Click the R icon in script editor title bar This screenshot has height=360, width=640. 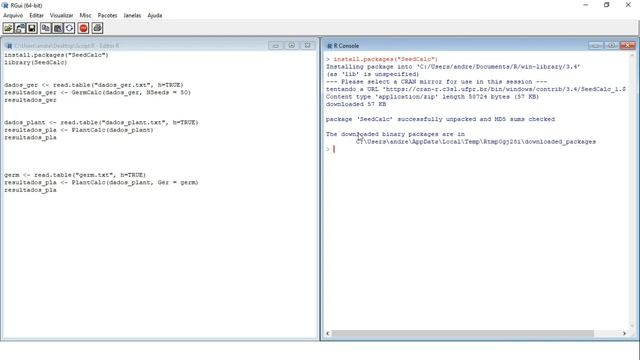click(x=9, y=46)
